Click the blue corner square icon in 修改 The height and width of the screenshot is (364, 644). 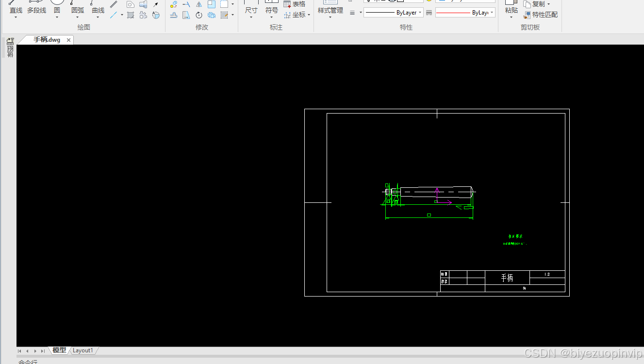(212, 4)
